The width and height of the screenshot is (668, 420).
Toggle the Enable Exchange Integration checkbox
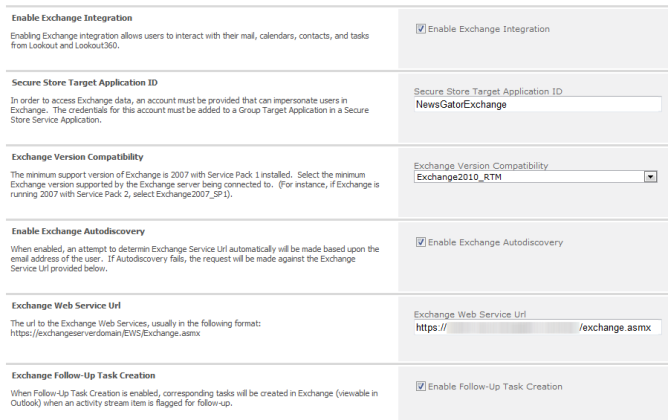click(x=420, y=28)
